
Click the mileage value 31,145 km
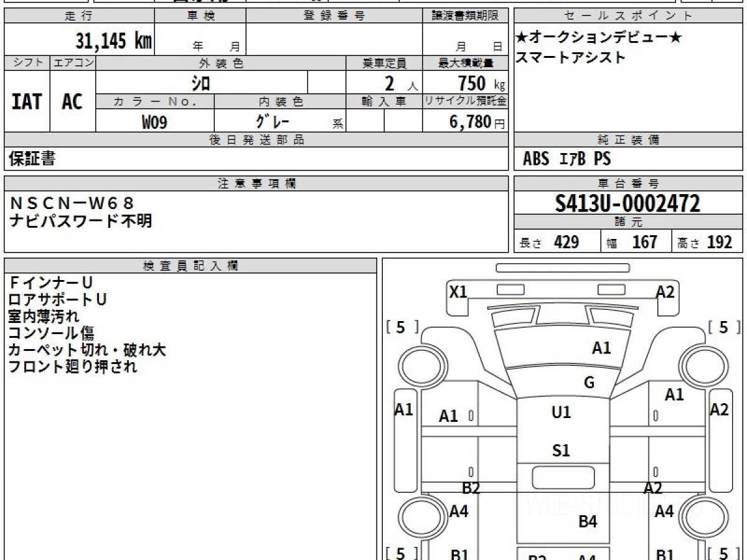[114, 41]
